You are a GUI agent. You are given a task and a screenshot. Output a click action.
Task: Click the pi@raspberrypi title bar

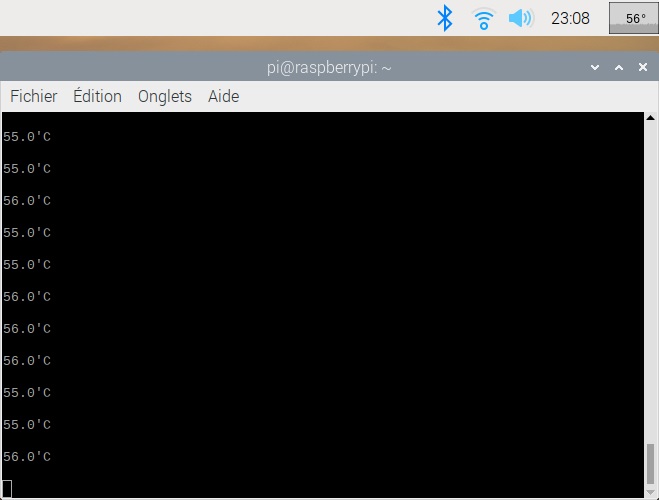tap(329, 67)
